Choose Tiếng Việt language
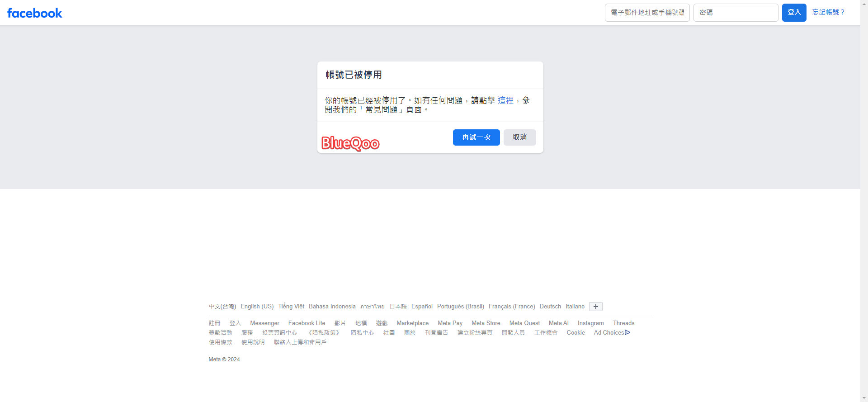 click(291, 307)
